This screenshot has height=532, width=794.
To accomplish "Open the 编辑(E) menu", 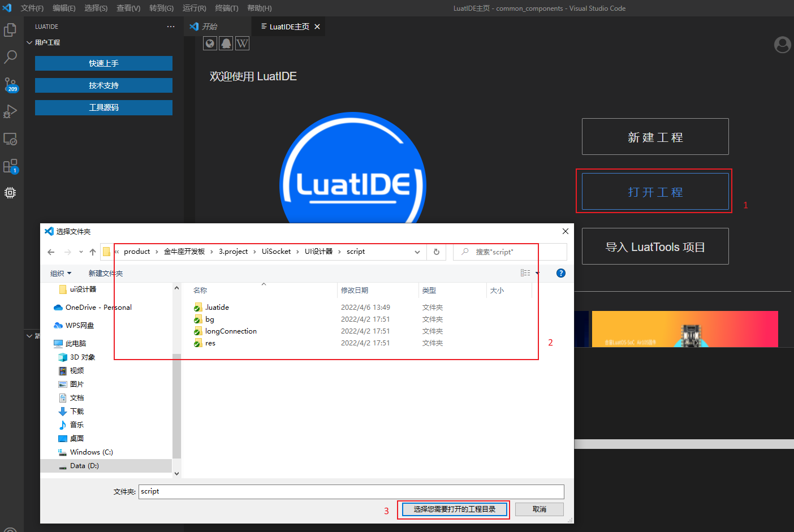I will click(x=64, y=8).
